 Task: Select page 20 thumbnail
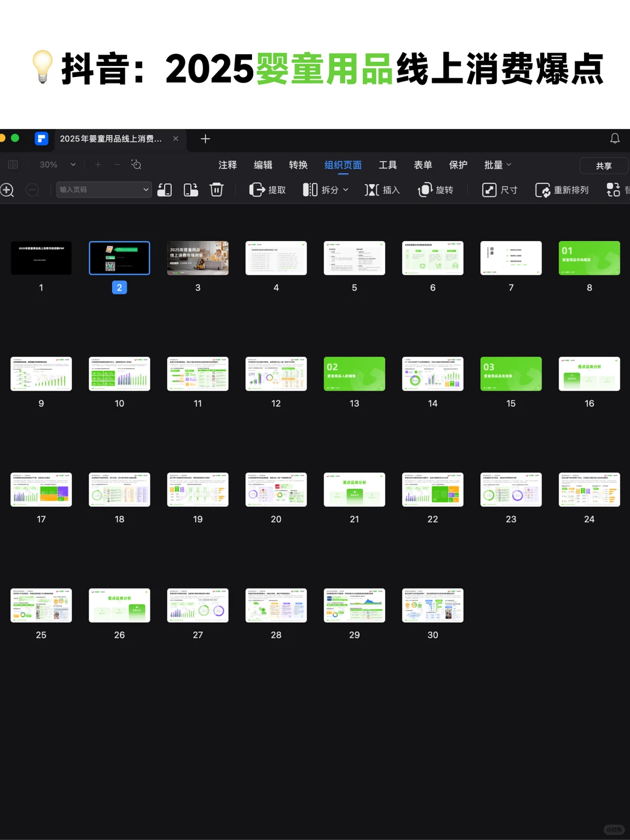click(276, 489)
